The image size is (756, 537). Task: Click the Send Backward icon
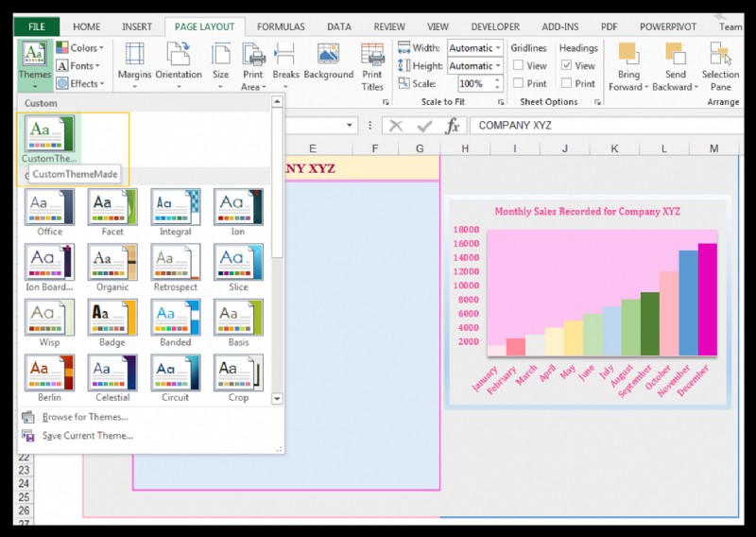(675, 54)
